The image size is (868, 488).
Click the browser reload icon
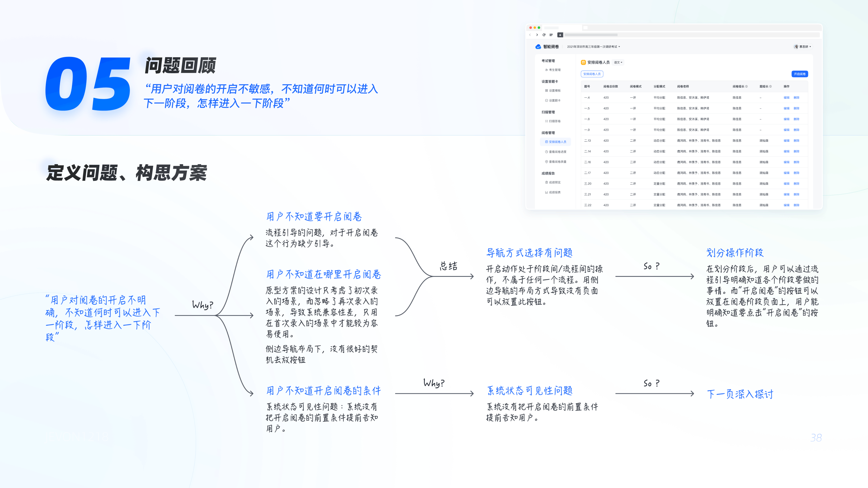[544, 35]
